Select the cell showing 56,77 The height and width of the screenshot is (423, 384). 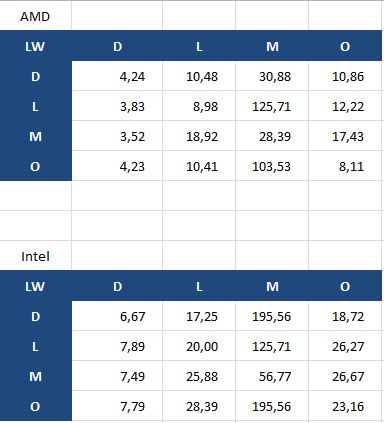(x=272, y=376)
